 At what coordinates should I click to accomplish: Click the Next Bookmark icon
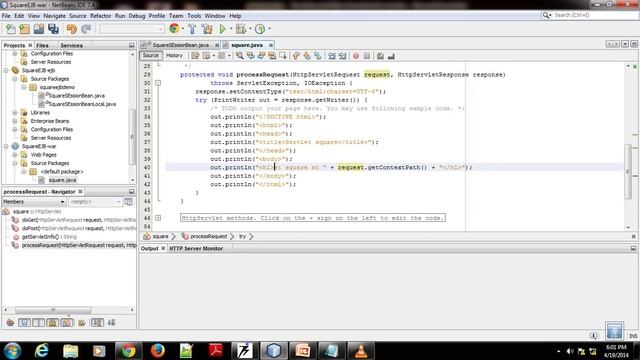[307, 56]
